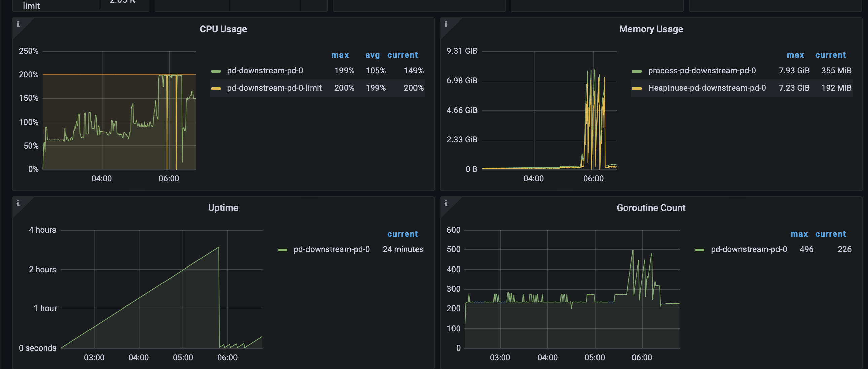The width and height of the screenshot is (868, 369).
Task: Open the Goroutine Count panel menu
Action: (651, 208)
